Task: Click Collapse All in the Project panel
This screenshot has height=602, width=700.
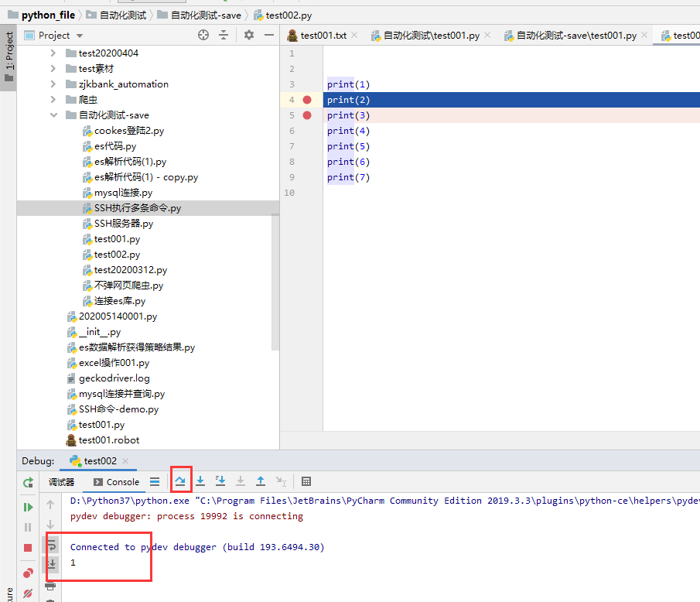Action: point(224,35)
